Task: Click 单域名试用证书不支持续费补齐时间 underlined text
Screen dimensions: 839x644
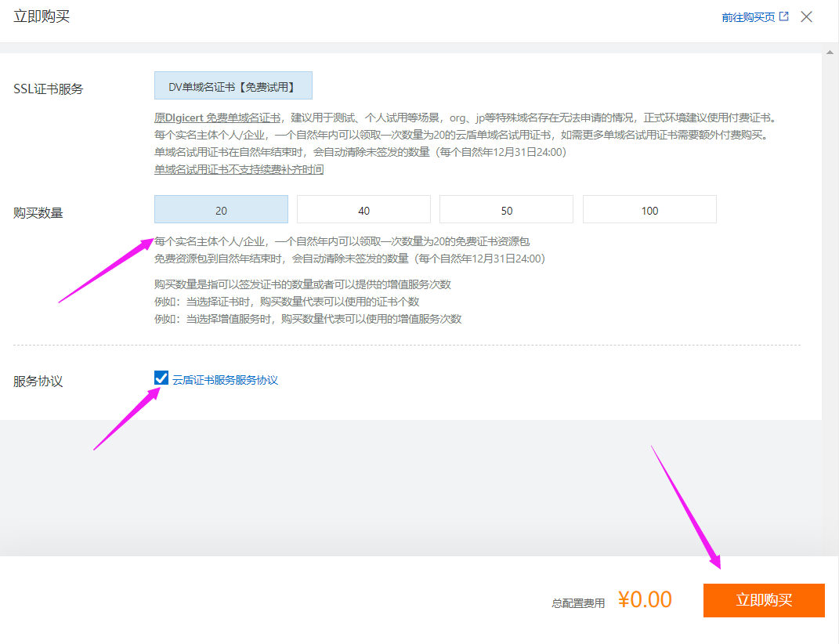Action: click(x=239, y=169)
